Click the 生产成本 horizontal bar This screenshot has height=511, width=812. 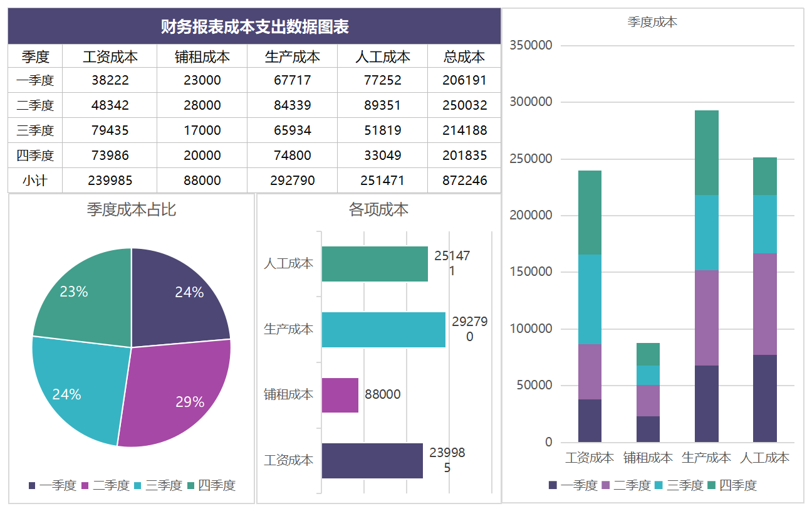point(382,330)
